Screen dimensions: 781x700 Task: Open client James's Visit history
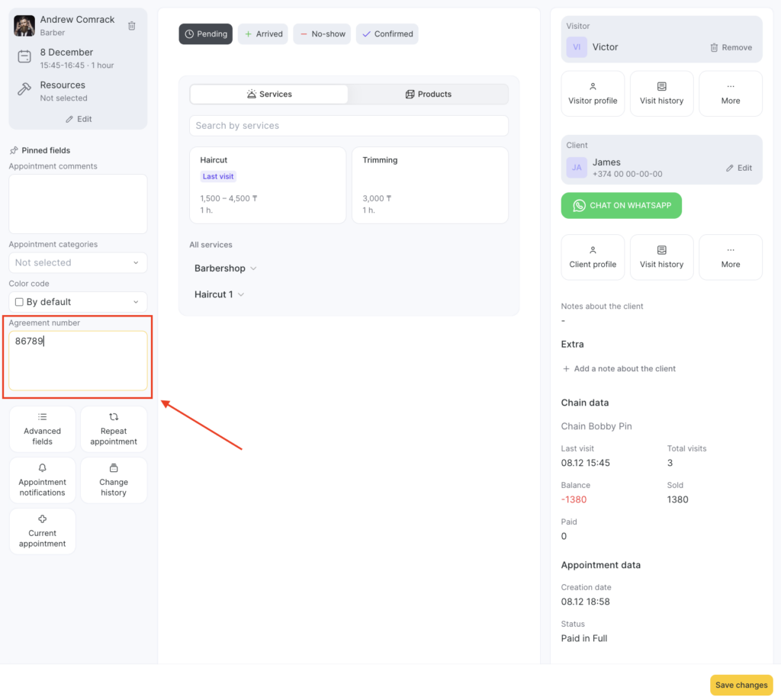point(661,258)
